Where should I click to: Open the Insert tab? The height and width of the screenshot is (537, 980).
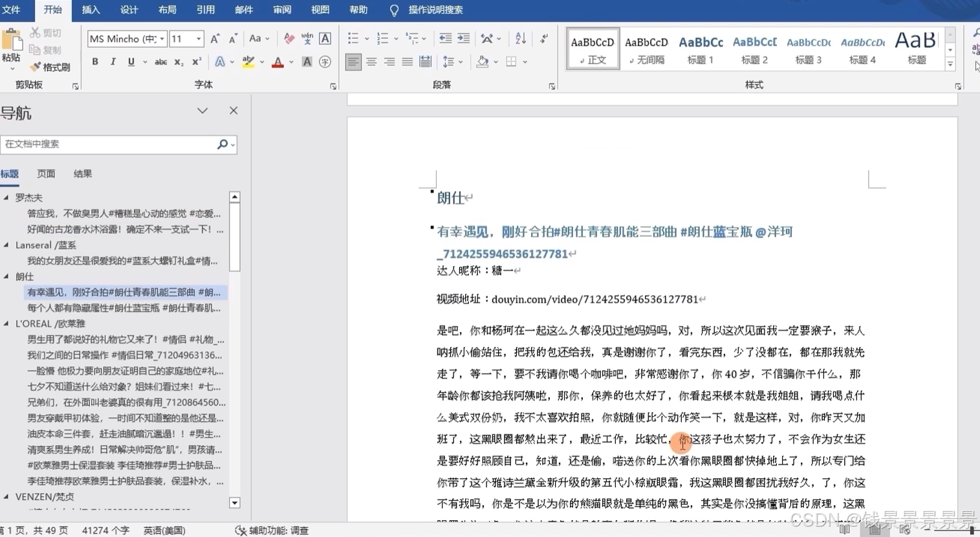pyautogui.click(x=91, y=10)
